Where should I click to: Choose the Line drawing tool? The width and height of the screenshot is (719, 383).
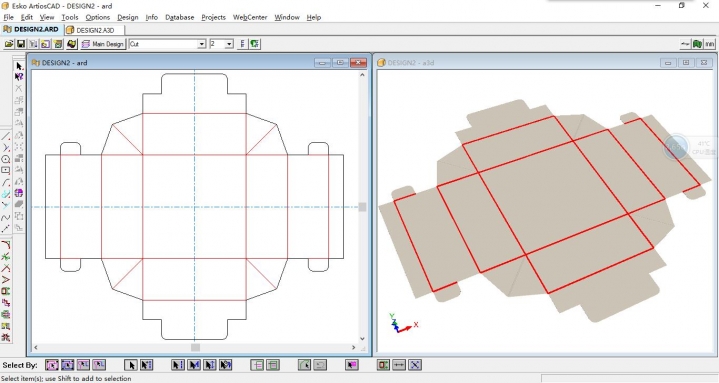pos(6,136)
